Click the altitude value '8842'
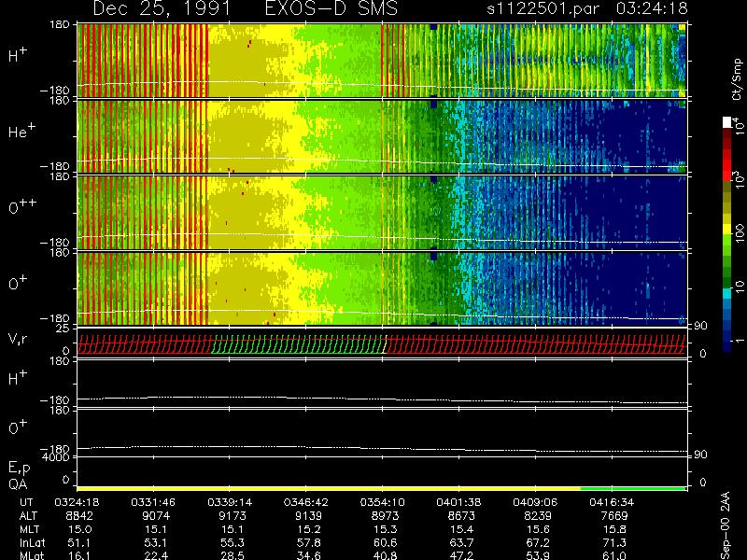Viewport: 747px width, 560px height. click(79, 516)
